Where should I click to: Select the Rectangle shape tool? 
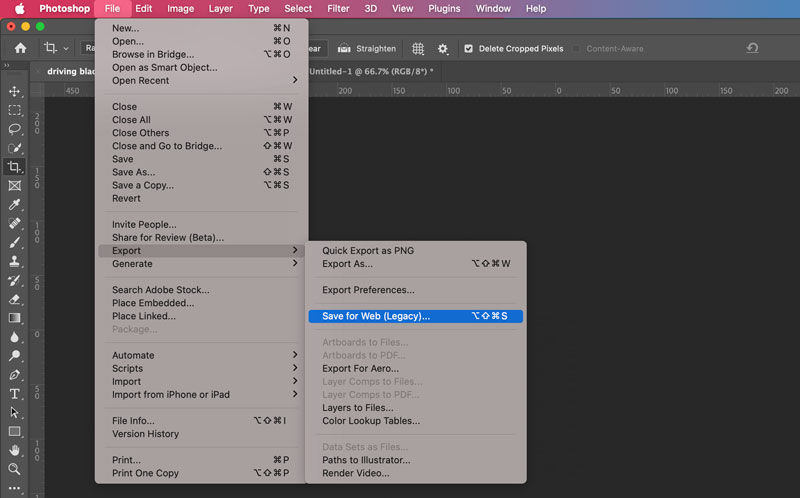[x=14, y=431]
